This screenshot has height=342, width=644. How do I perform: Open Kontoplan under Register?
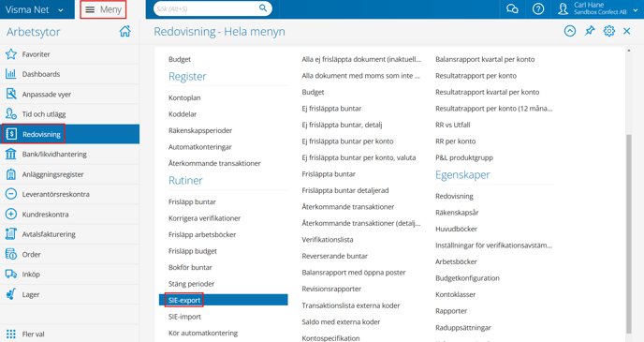point(184,97)
